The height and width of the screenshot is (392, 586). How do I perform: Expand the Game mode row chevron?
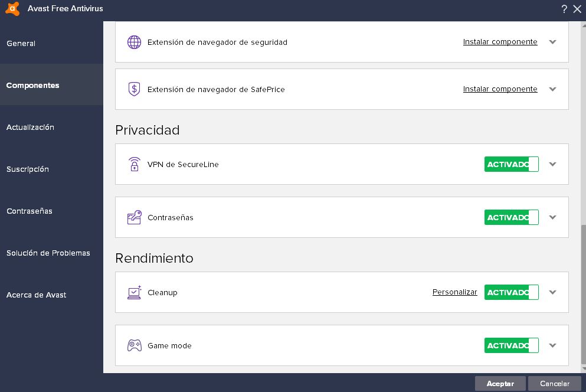tap(553, 345)
